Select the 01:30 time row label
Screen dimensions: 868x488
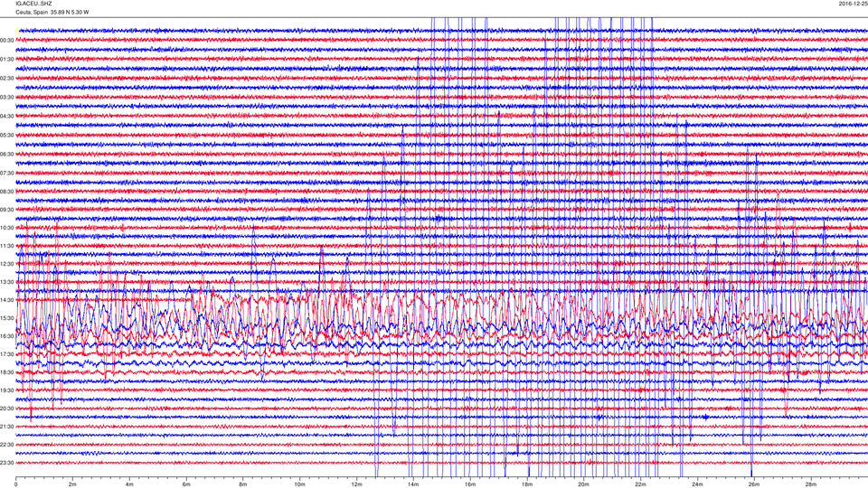[x=7, y=60]
